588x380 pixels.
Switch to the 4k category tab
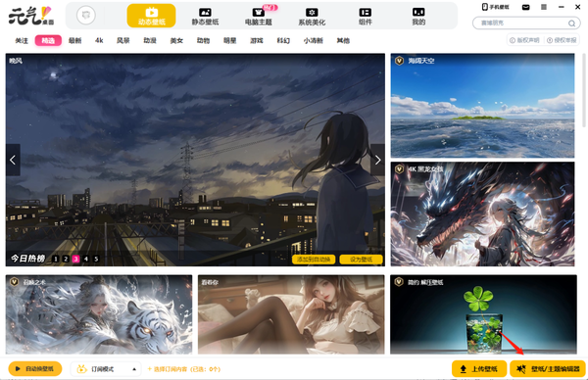[99, 40]
